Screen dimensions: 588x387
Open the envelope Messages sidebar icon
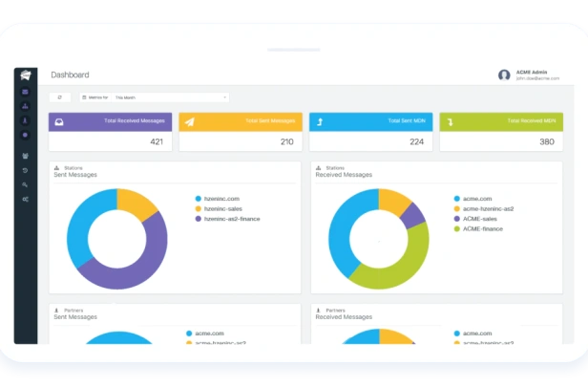pyautogui.click(x=25, y=92)
